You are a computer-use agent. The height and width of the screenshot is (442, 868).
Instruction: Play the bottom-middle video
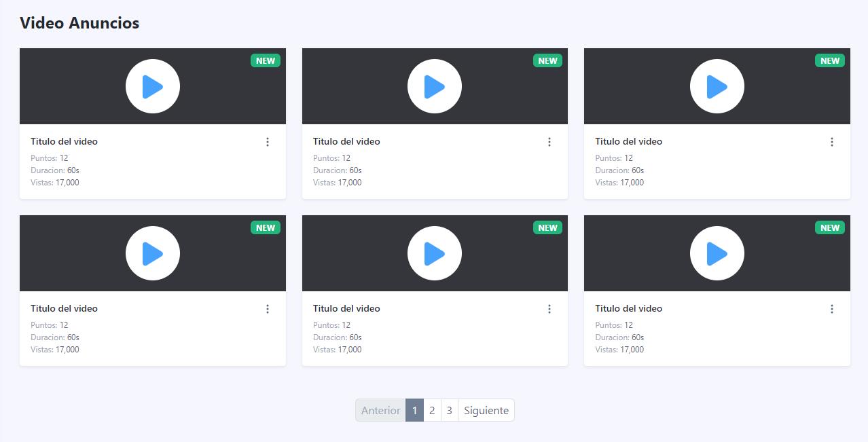[435, 253]
